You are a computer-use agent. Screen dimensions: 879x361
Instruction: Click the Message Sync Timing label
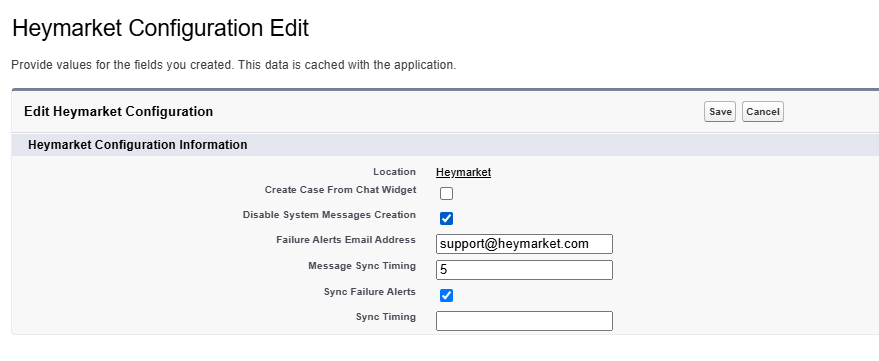pyautogui.click(x=362, y=266)
